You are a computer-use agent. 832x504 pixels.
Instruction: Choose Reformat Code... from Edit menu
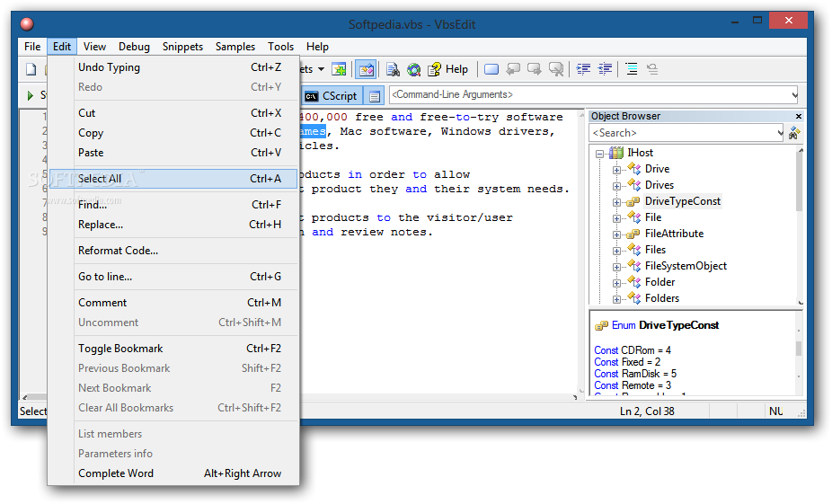173,251
